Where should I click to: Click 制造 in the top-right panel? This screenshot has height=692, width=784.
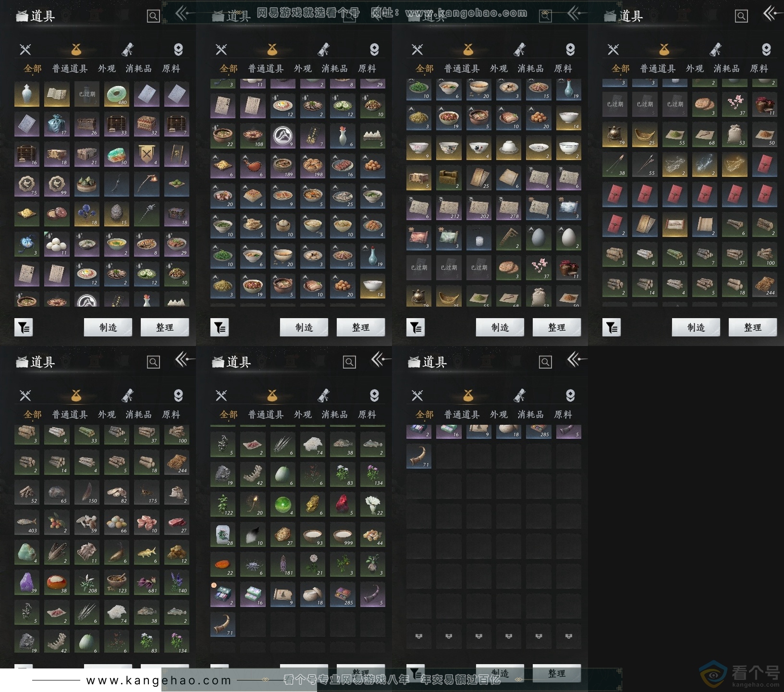point(696,327)
